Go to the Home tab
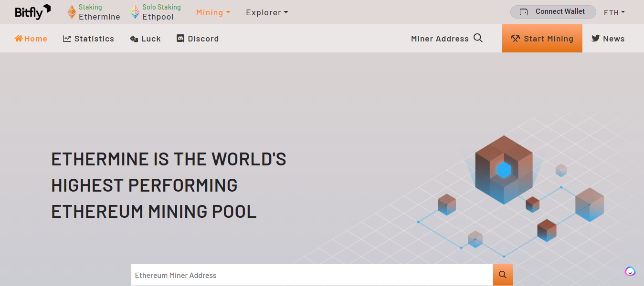Screen dimensions: 644x286 pos(31,39)
